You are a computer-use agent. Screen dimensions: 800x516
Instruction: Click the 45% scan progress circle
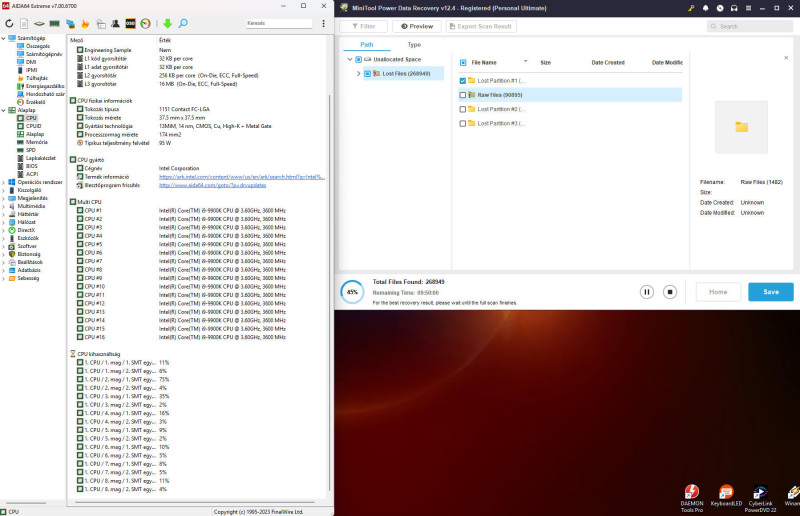click(352, 292)
